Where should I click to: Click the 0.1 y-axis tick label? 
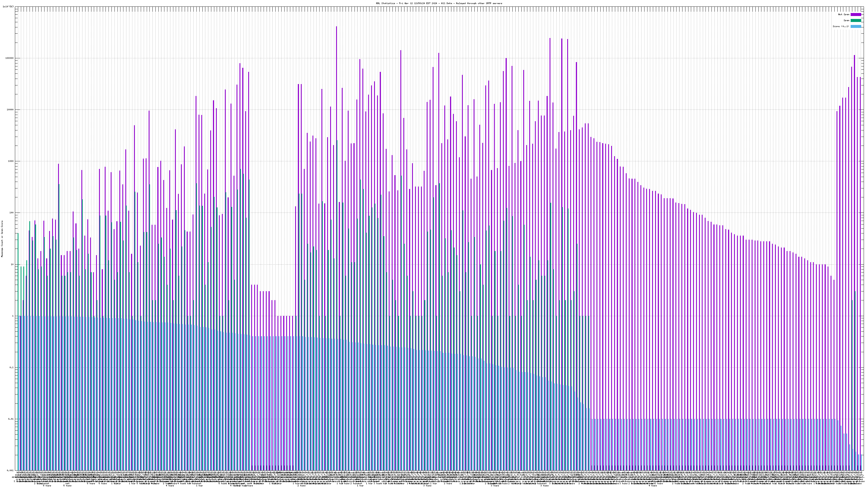click(x=11, y=367)
